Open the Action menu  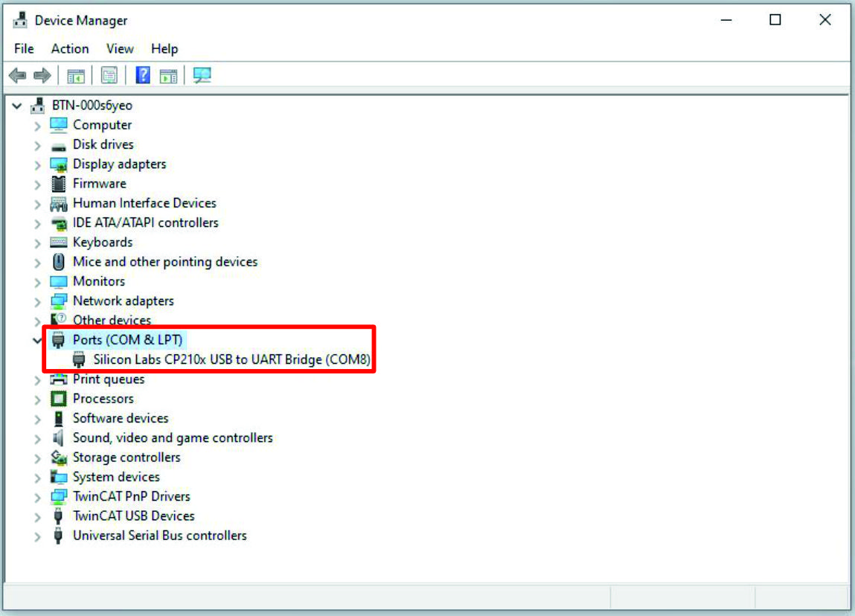70,48
